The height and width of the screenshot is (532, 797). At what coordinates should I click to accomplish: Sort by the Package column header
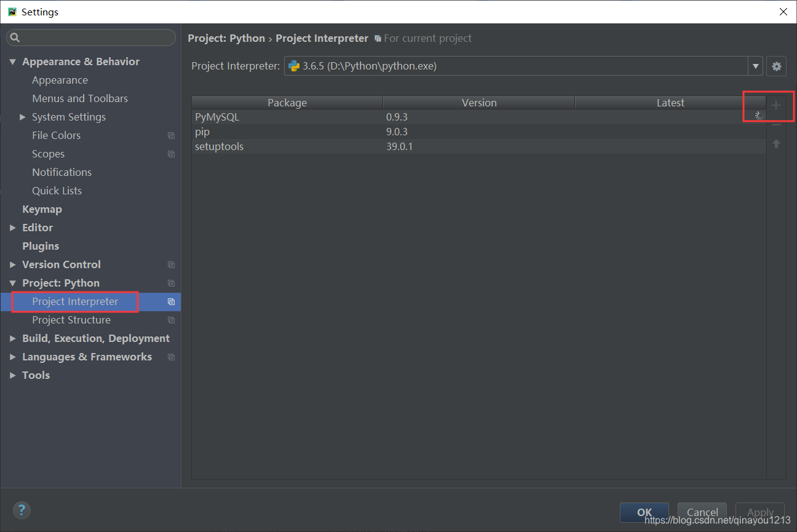coord(287,103)
